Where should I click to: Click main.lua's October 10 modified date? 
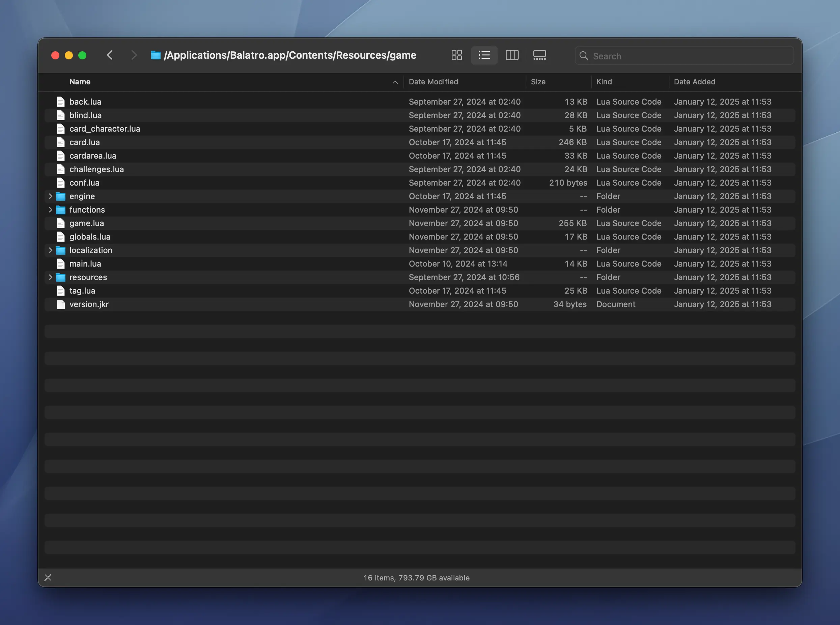coord(458,264)
